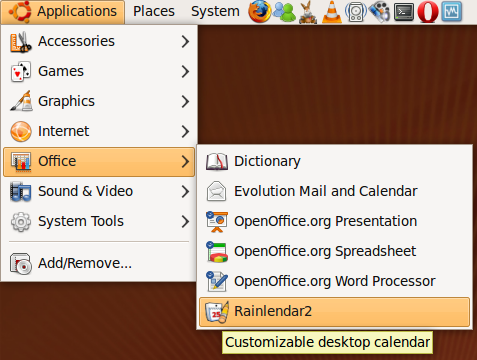This screenshot has height=360, width=477.
Task: Open the Opera browser panel icon
Action: click(x=428, y=12)
